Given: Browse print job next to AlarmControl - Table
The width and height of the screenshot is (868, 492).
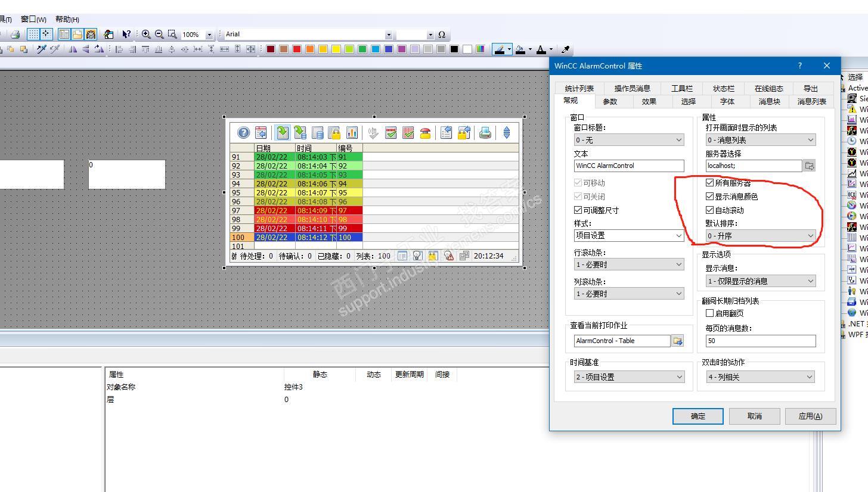Looking at the screenshot, I should [x=677, y=341].
